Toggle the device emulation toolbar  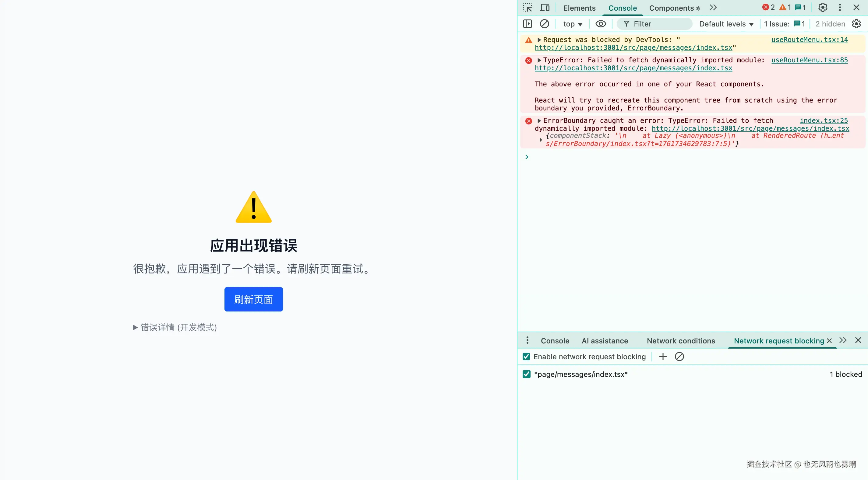(x=545, y=7)
